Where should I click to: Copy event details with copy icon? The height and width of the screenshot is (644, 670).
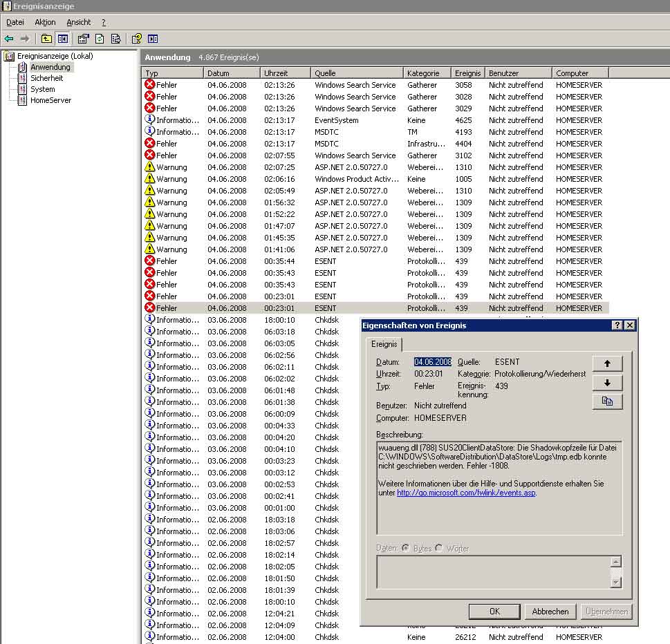pos(607,401)
